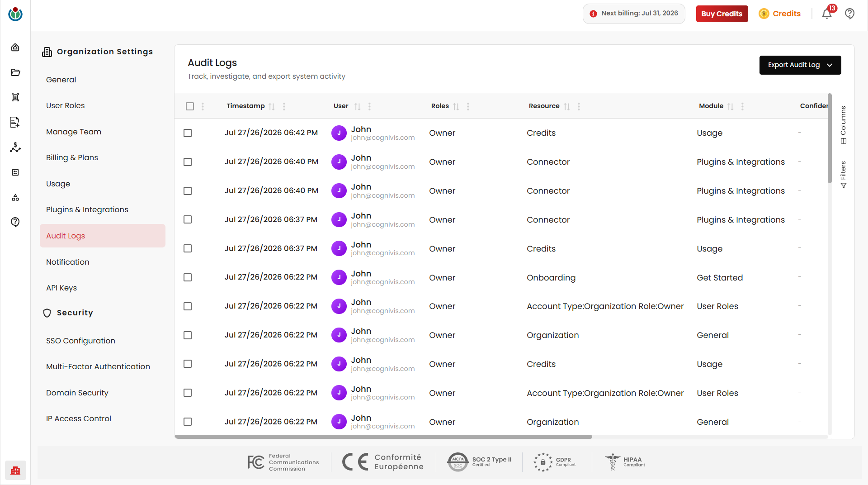Viewport: 868px width, 485px height.
Task: Open the dollar graph icon in sidebar
Action: pos(15,147)
